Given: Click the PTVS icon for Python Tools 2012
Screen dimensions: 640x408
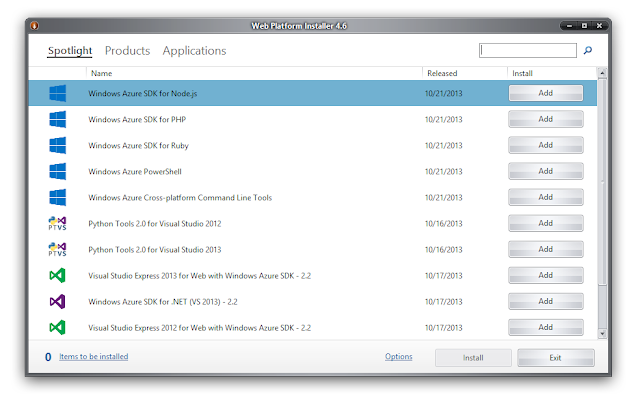Looking at the screenshot, I should [58, 224].
